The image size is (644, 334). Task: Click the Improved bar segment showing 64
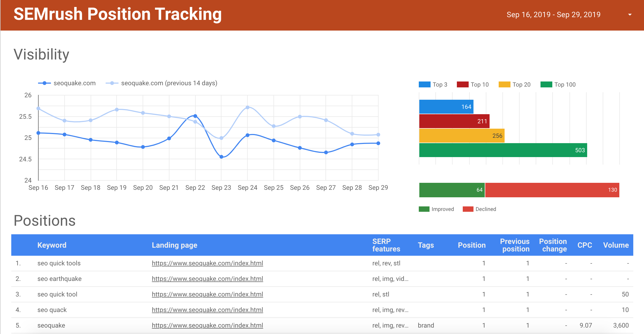tap(452, 190)
